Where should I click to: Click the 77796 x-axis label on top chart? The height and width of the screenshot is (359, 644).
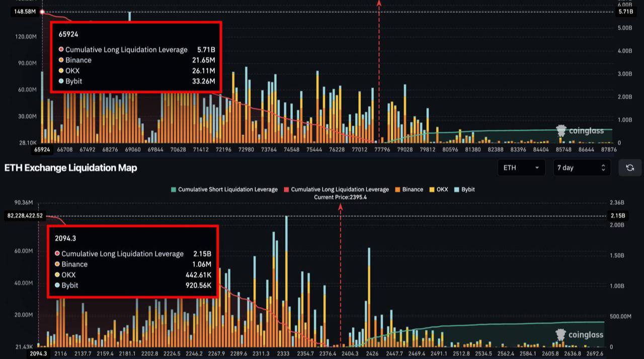pyautogui.click(x=383, y=149)
